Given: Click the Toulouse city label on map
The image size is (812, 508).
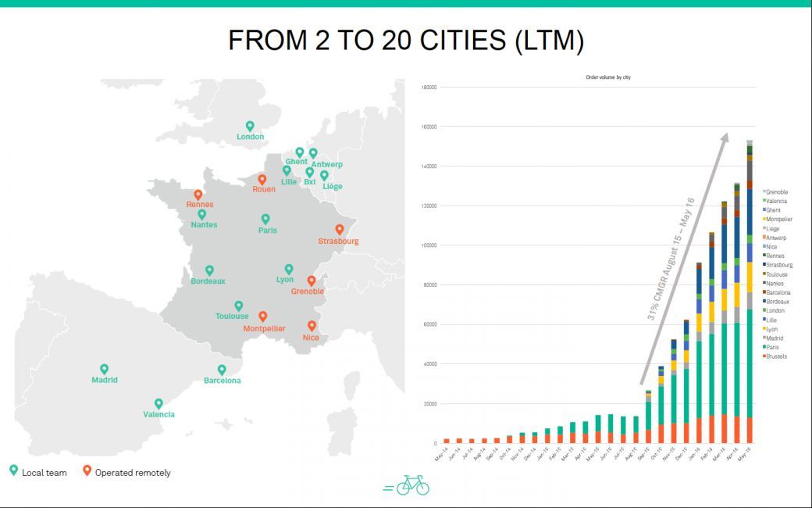Looking at the screenshot, I should (x=232, y=317).
